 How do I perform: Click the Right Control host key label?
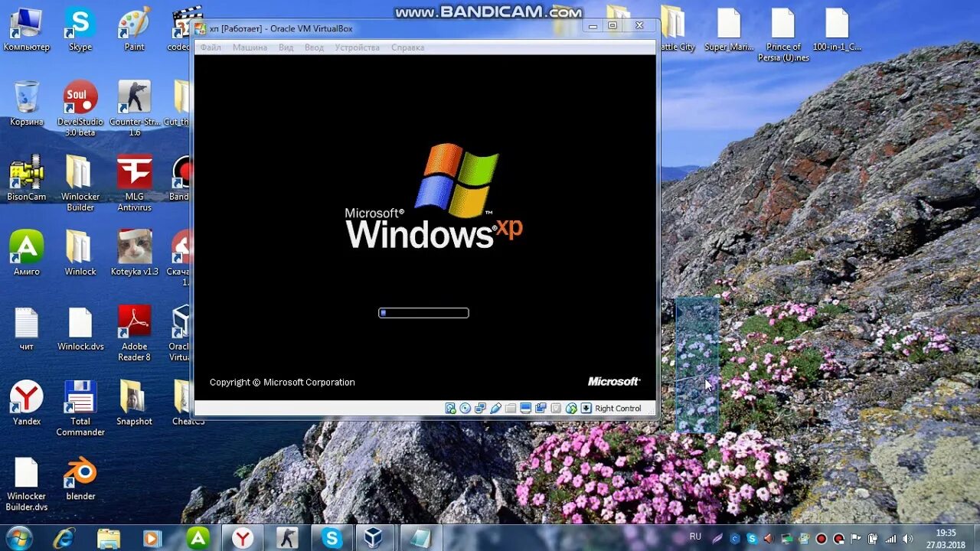[618, 409]
